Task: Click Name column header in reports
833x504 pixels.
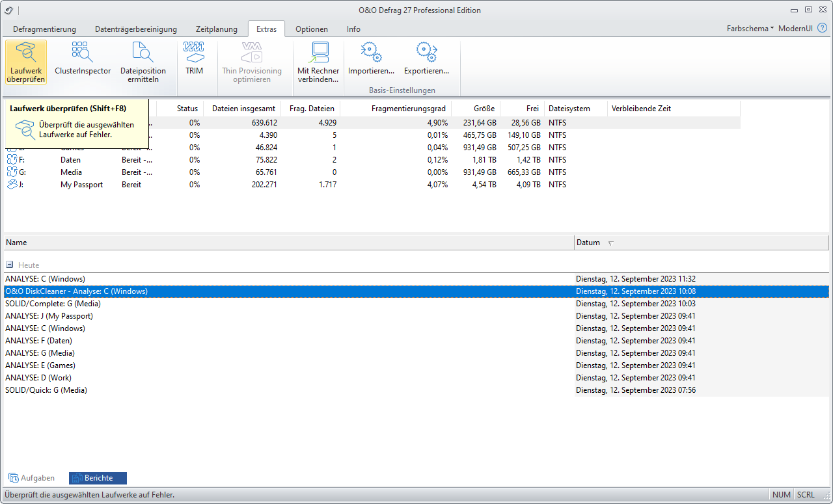Action: 289,243
